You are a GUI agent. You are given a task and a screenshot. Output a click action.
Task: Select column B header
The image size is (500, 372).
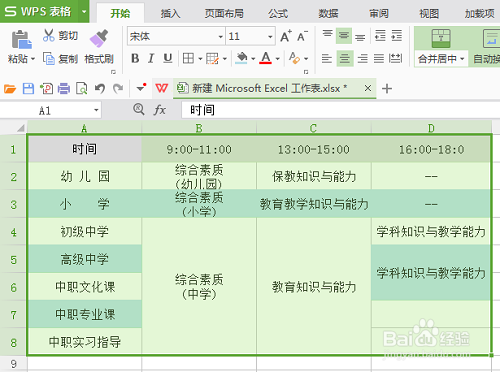[x=199, y=128]
